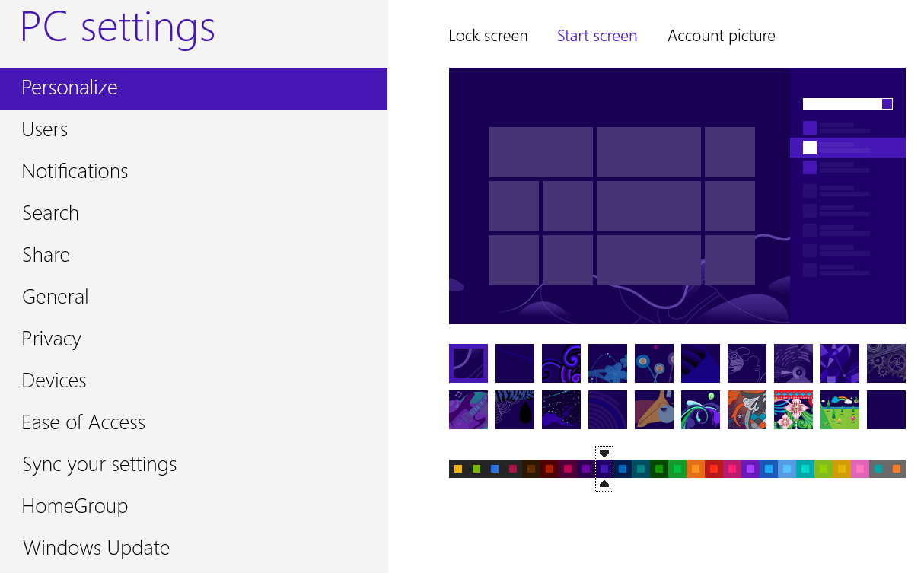
Task: Pick the geometric polygon crystals background
Action: (840, 363)
